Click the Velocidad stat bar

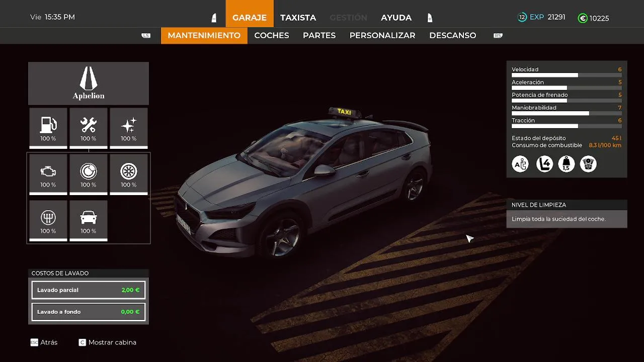point(567,75)
